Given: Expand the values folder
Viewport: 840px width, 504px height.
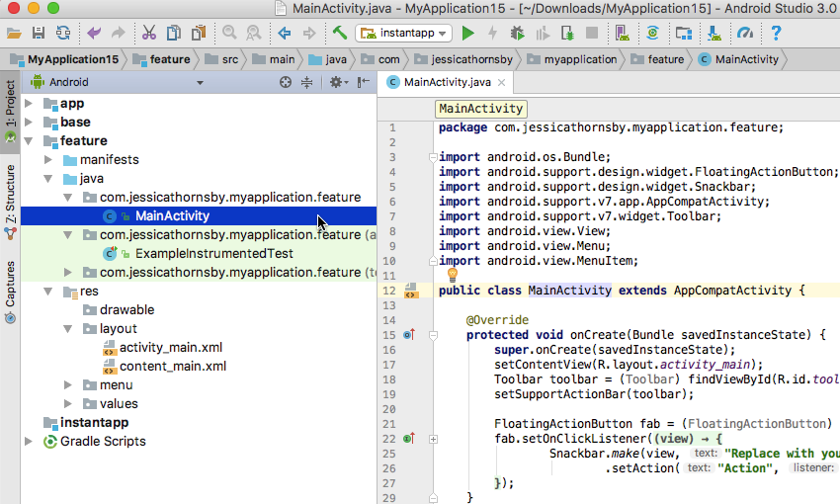Looking at the screenshot, I should tap(68, 404).
